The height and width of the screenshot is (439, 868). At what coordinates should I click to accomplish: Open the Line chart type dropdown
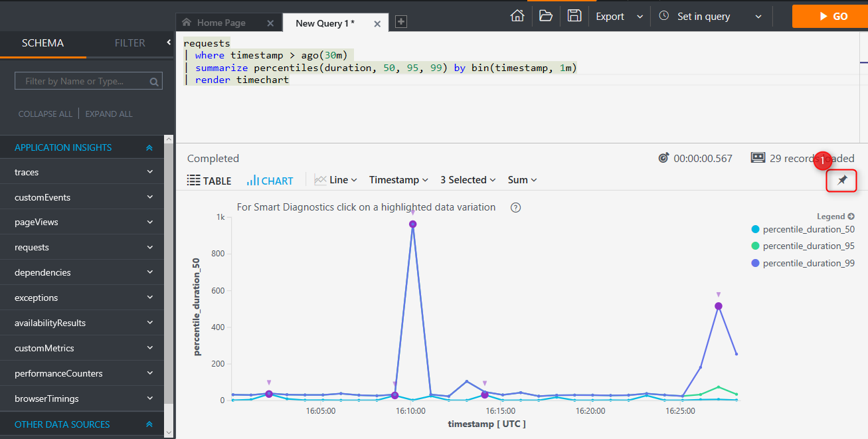[336, 180]
